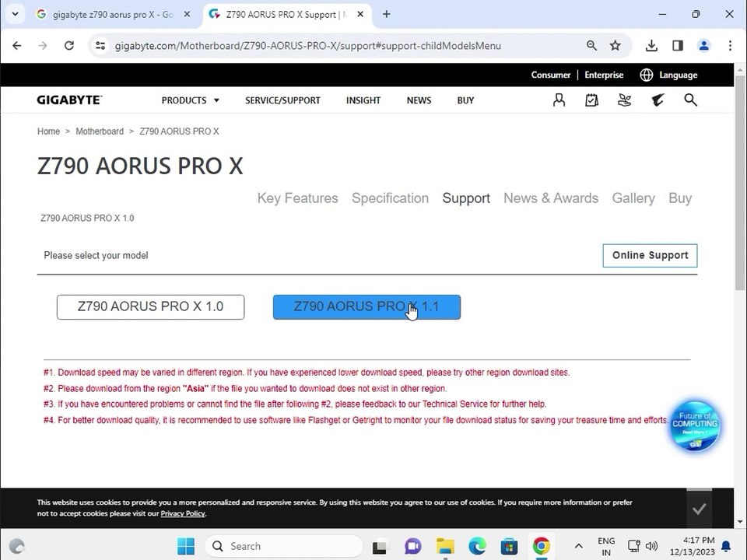The width and height of the screenshot is (747, 560).
Task: Open the BUY menu item
Action: pyautogui.click(x=465, y=100)
